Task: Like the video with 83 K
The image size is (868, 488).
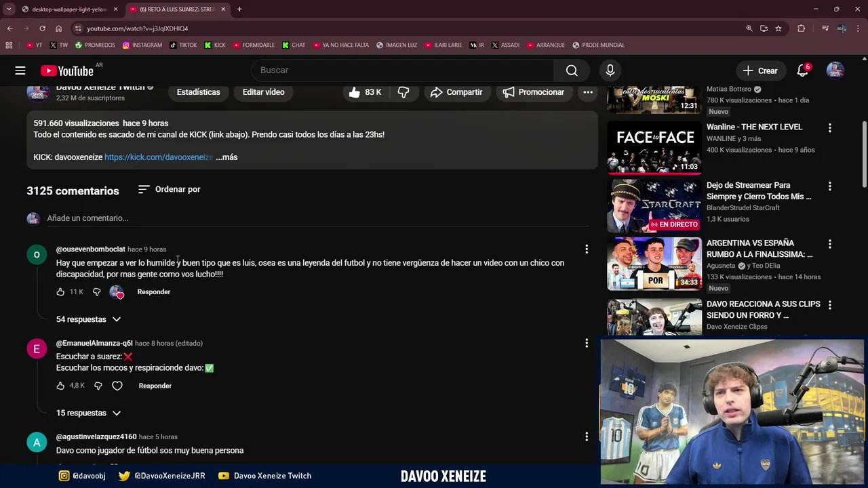Action: click(x=365, y=92)
